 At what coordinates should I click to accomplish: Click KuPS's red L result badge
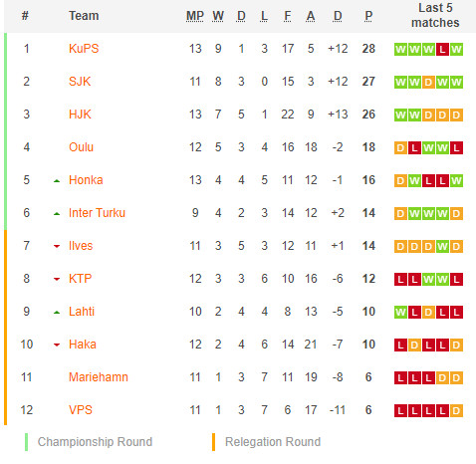[x=442, y=50]
